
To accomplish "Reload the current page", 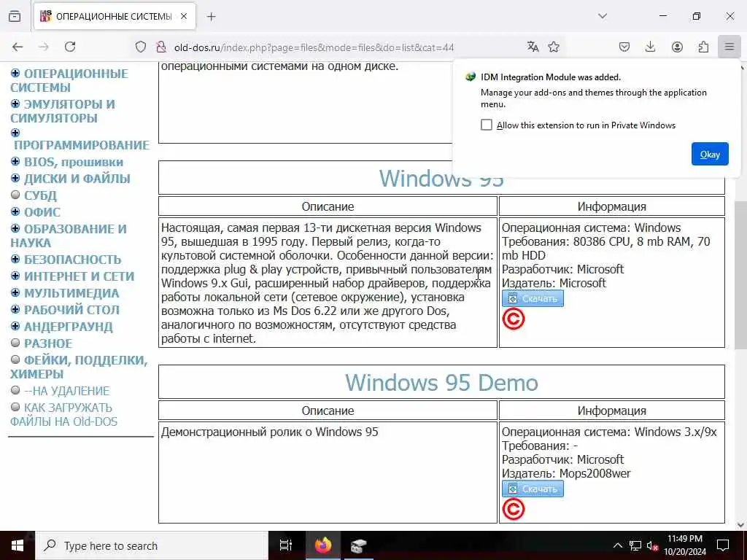I will (70, 47).
